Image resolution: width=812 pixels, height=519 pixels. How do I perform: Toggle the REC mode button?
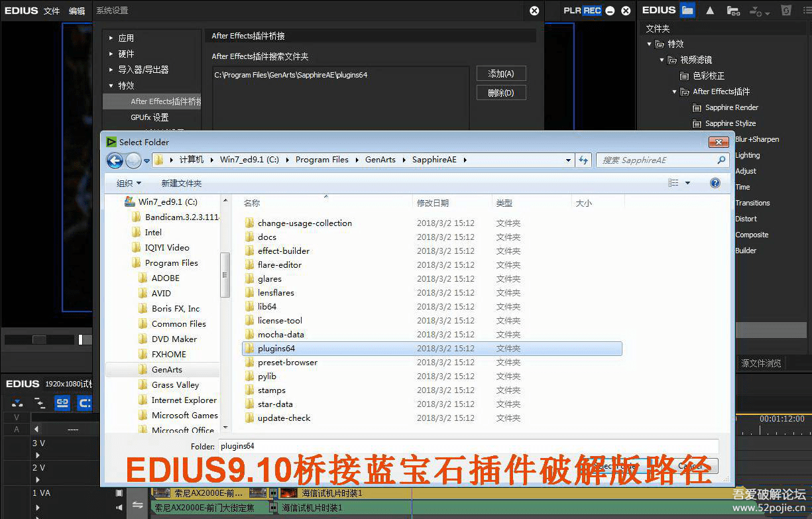(x=592, y=11)
